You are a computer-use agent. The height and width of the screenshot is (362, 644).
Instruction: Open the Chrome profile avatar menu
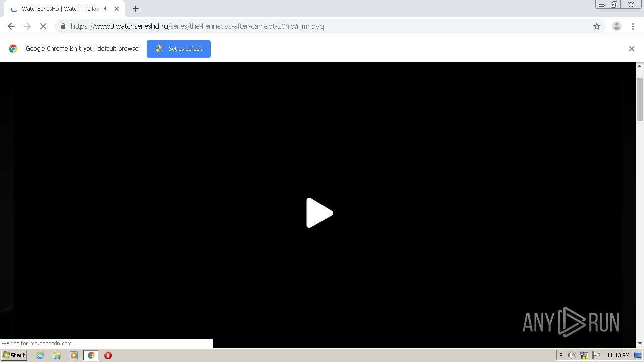(x=616, y=26)
